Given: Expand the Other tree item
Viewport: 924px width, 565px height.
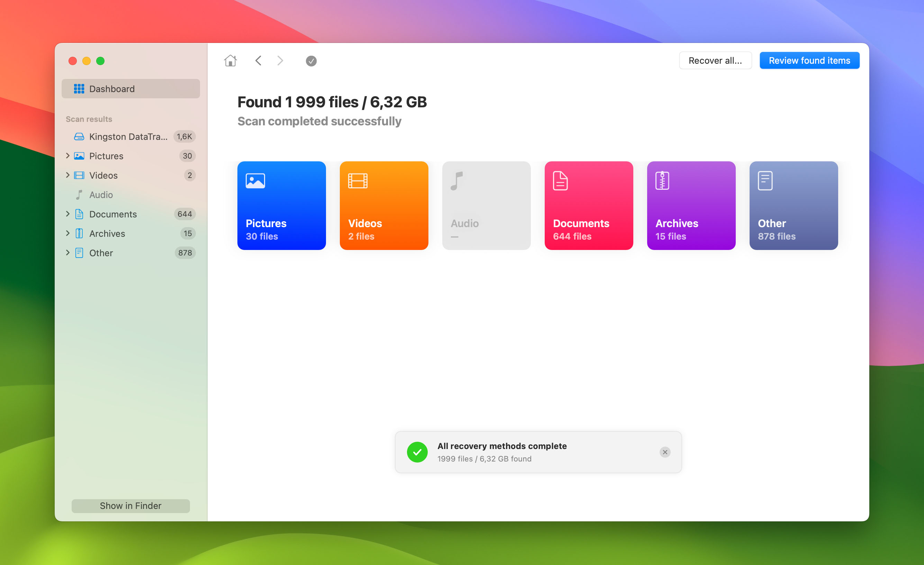Looking at the screenshot, I should point(67,252).
